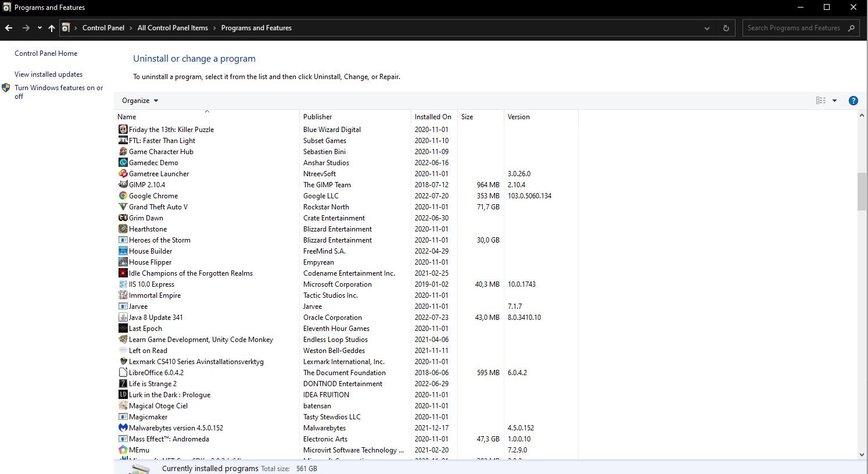
Task: Go up one level with up arrow
Action: [52, 28]
